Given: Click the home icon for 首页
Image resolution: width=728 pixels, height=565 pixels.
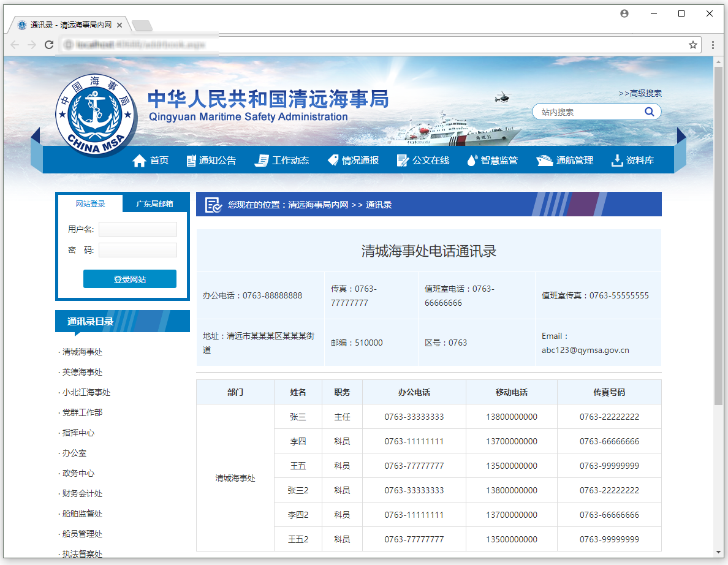Looking at the screenshot, I should (x=139, y=161).
